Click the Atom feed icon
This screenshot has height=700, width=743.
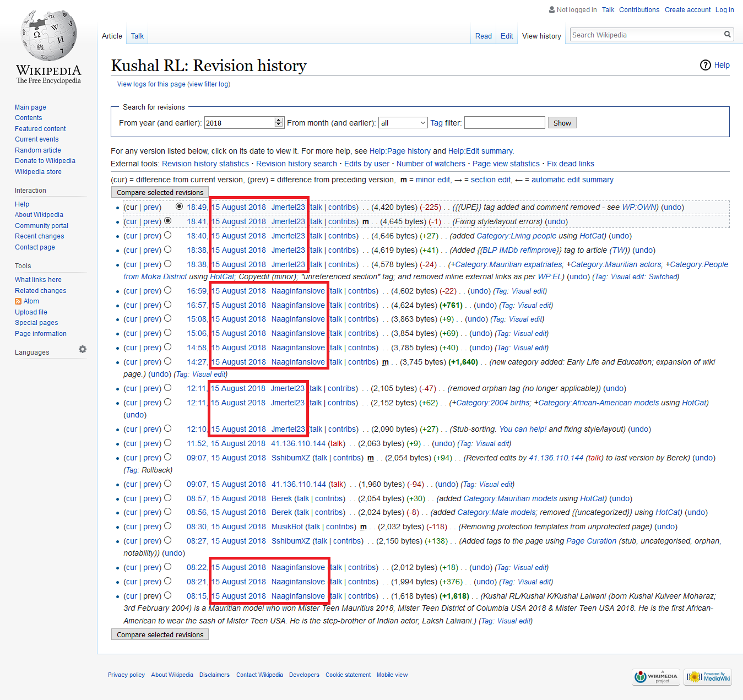click(x=18, y=301)
